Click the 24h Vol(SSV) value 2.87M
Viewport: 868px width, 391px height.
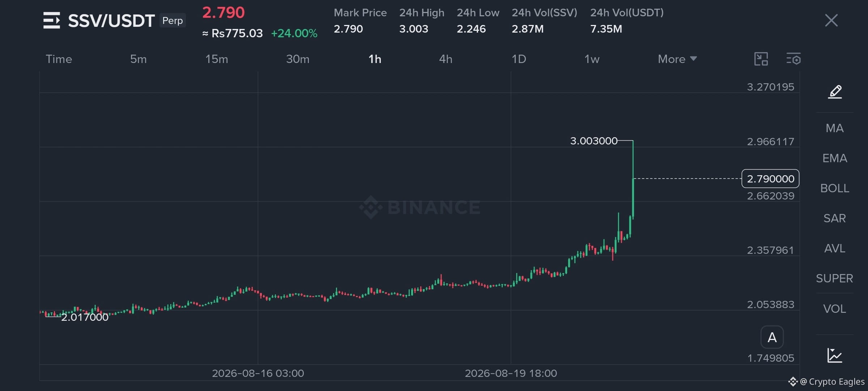click(x=528, y=29)
